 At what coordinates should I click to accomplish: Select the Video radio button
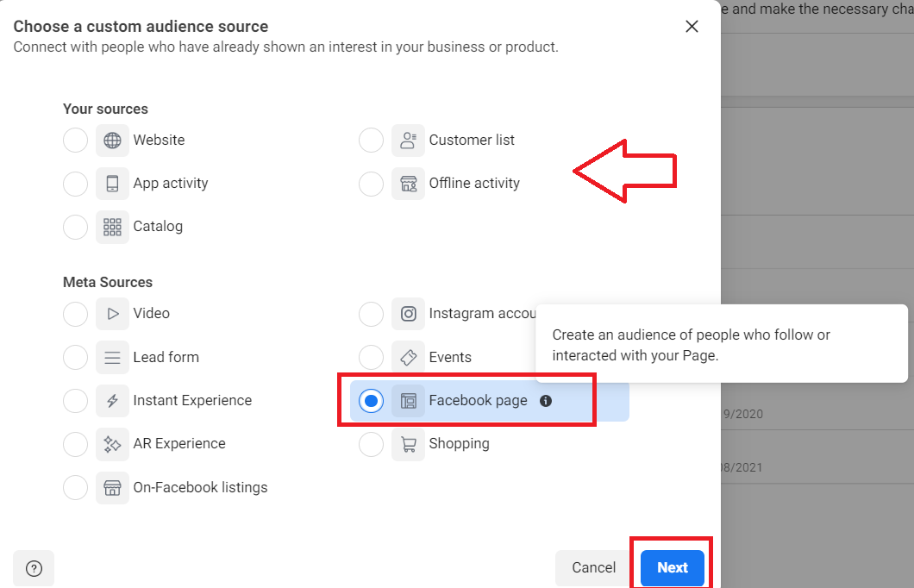pyautogui.click(x=75, y=314)
